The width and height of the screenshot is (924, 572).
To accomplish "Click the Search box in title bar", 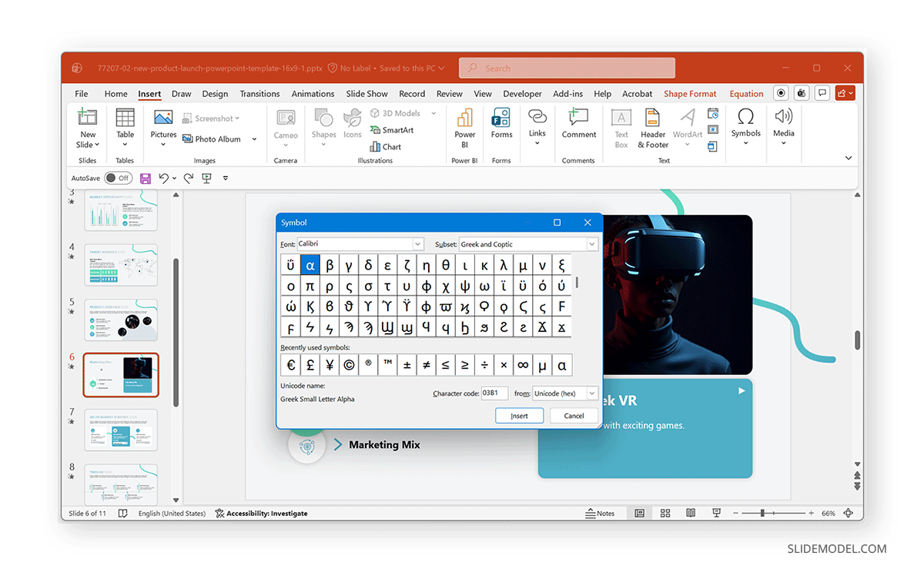I will 567,68.
